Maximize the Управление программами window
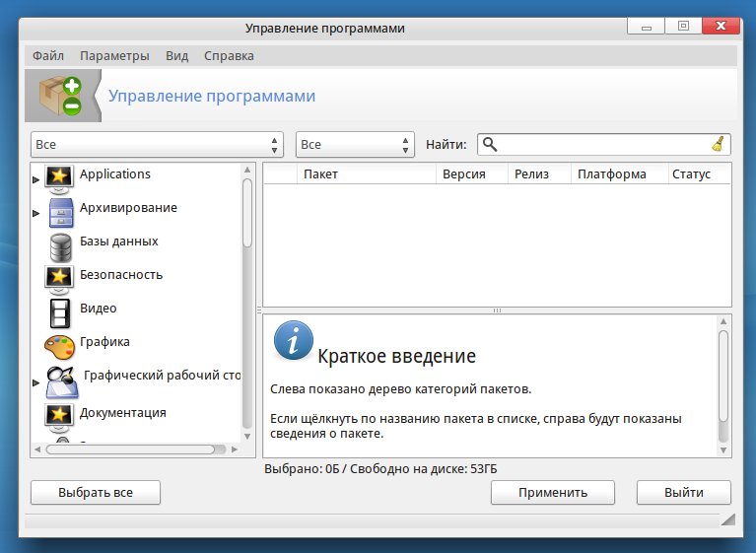The image size is (756, 553). coord(683,26)
